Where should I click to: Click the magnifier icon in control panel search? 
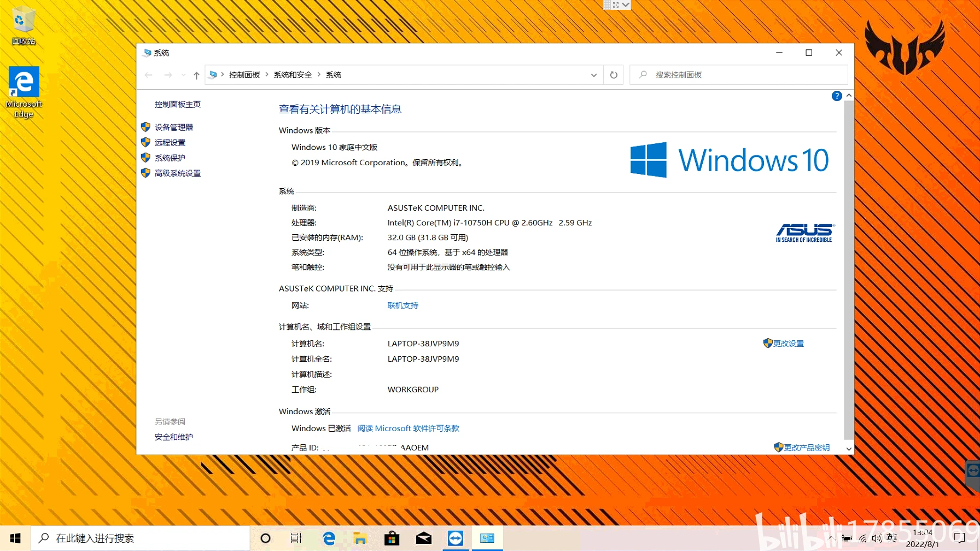643,74
